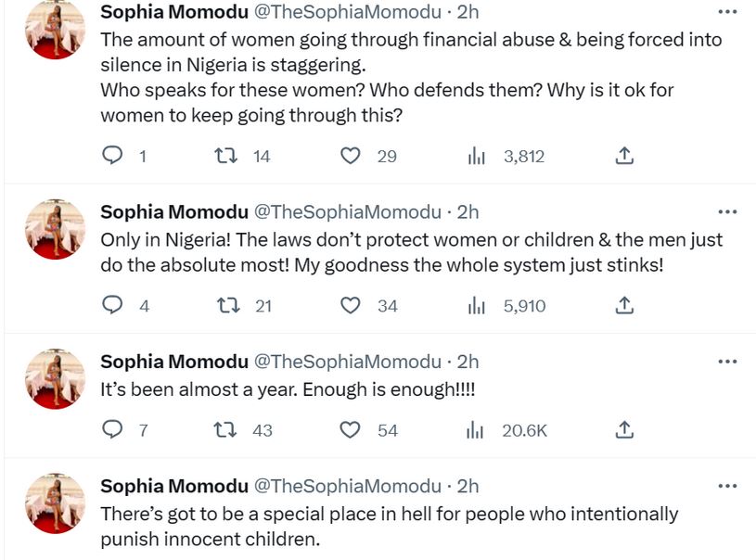The height and width of the screenshot is (560, 756).
Task: Open Sophia Momodu's name on first tweet
Action: (x=174, y=12)
